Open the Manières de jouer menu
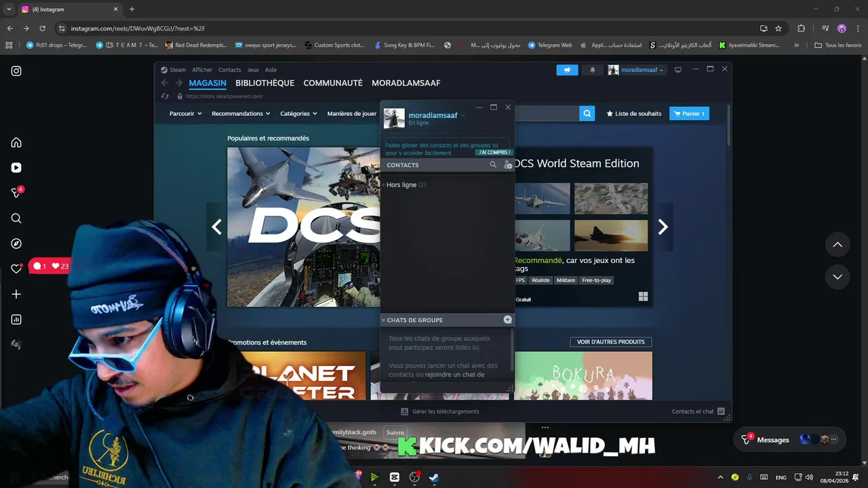868x488 pixels. coord(352,114)
